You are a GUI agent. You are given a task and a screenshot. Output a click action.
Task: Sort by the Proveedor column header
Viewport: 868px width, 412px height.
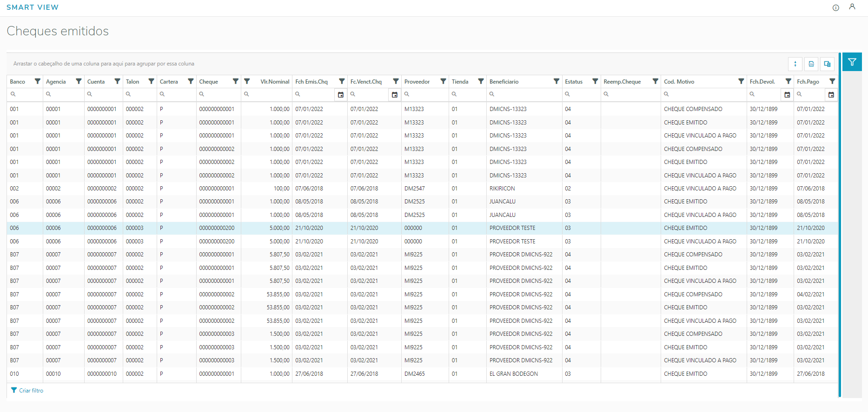417,82
